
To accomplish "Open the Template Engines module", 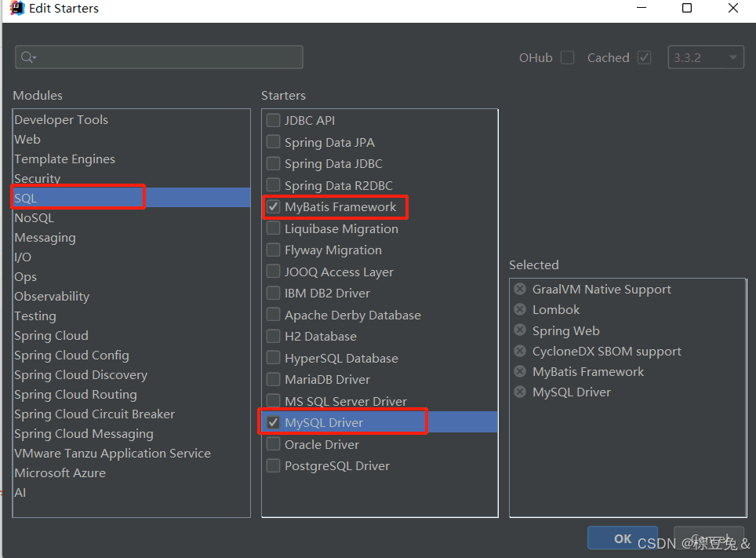I will 131,159.
